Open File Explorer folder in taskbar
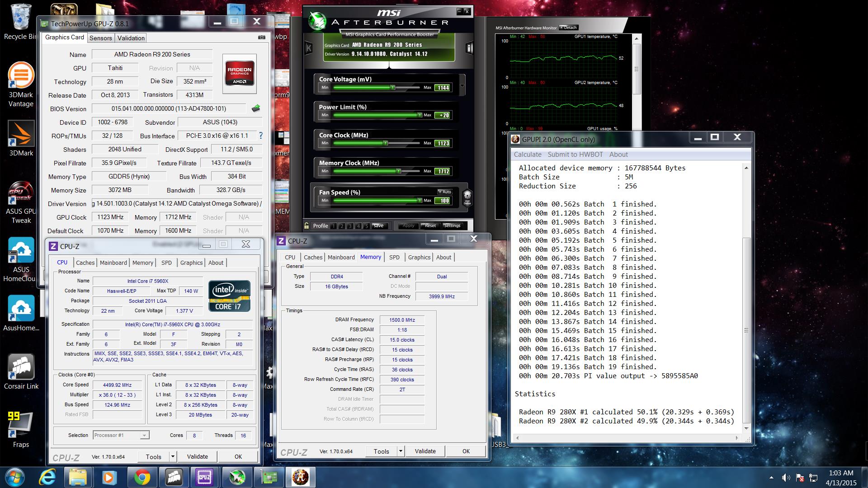Viewport: 868px width, 488px height. [78, 477]
